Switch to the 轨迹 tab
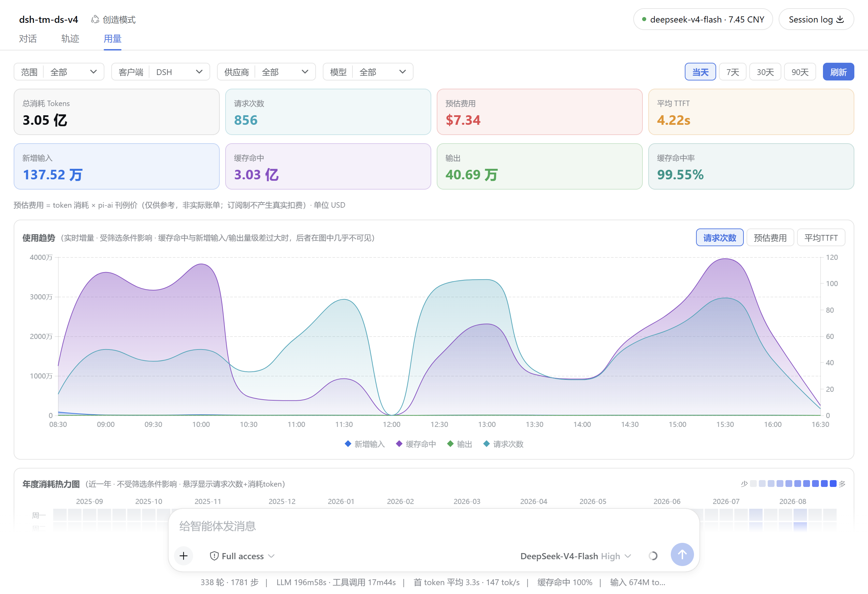This screenshot has height=594, width=868. coord(70,39)
